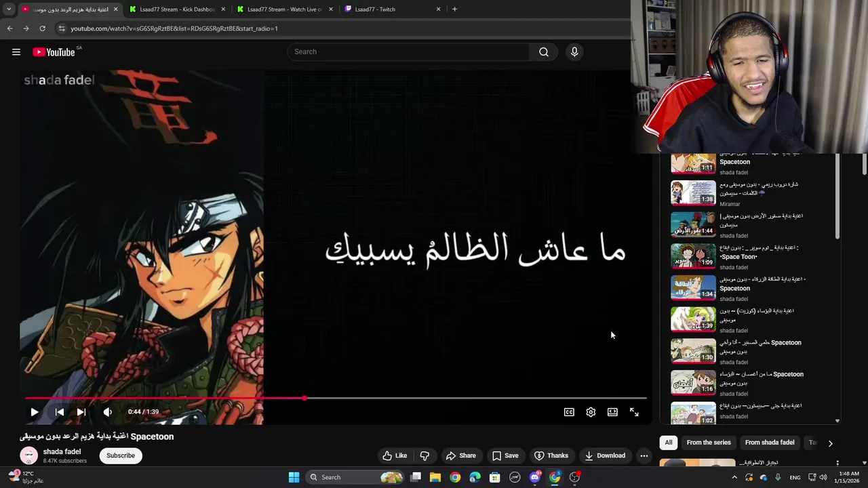Show more chips with the right chevron
868x488 pixels.
click(830, 443)
